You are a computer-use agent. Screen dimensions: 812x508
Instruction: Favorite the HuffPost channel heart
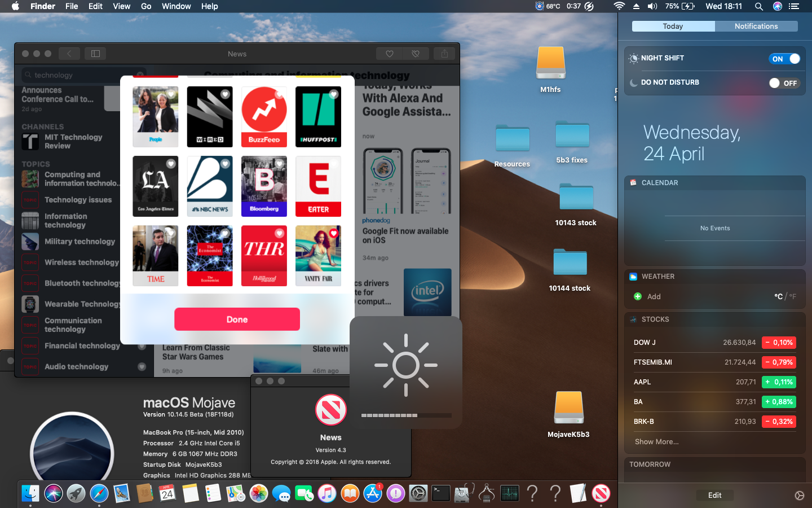(333, 94)
